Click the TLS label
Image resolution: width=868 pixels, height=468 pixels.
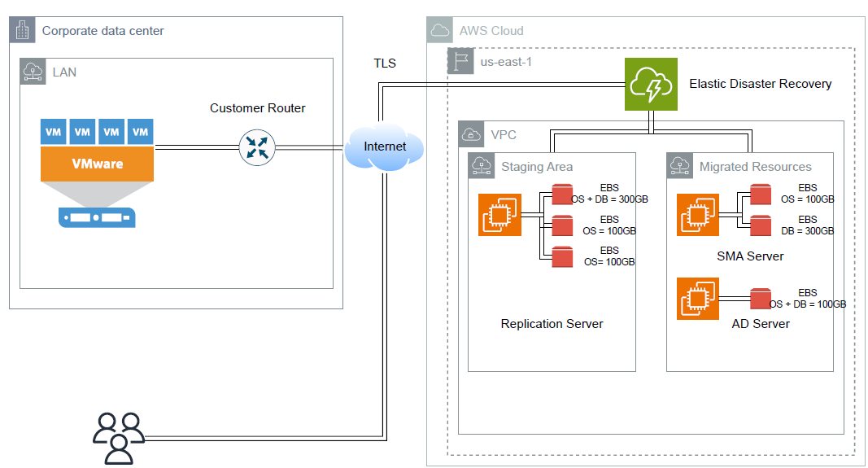tap(385, 63)
